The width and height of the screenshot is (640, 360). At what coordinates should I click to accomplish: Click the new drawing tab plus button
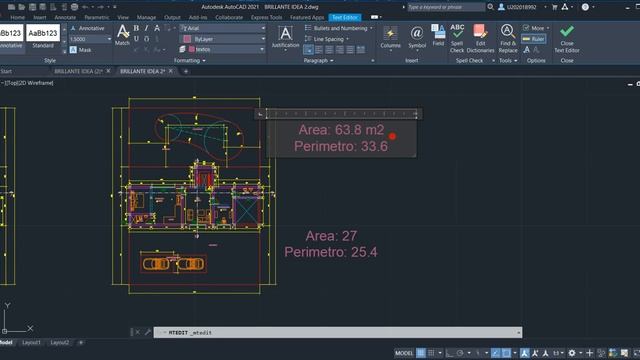(x=186, y=71)
